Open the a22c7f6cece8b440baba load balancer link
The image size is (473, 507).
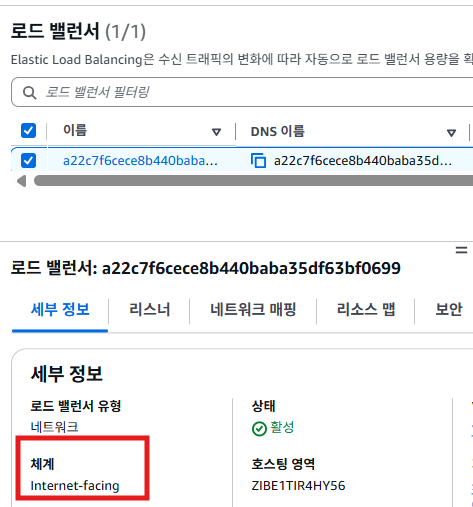140,161
